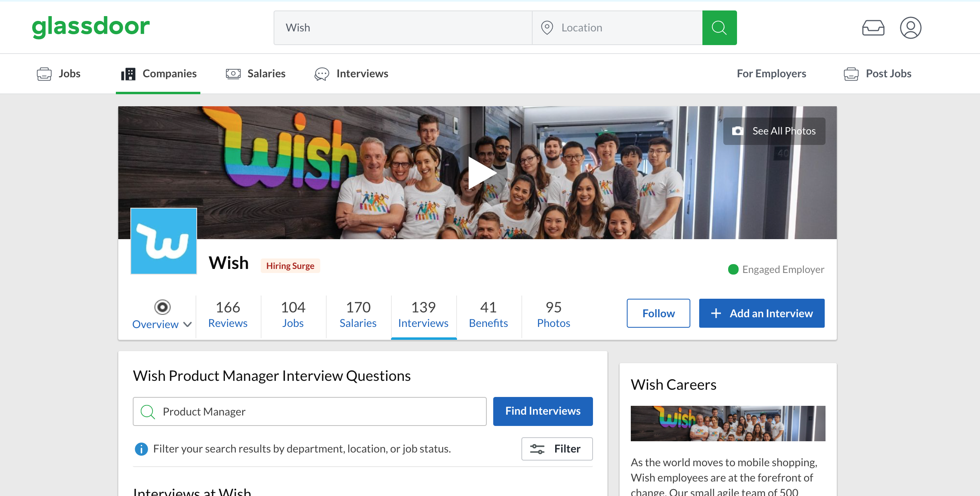The image size is (980, 496).
Task: Click the Wish company name heading
Action: tap(229, 263)
